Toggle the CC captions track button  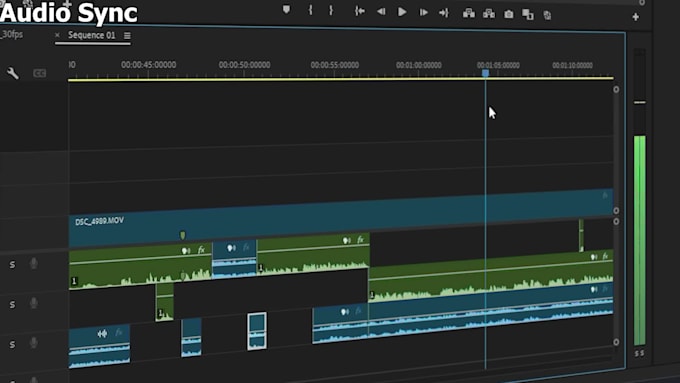(39, 73)
